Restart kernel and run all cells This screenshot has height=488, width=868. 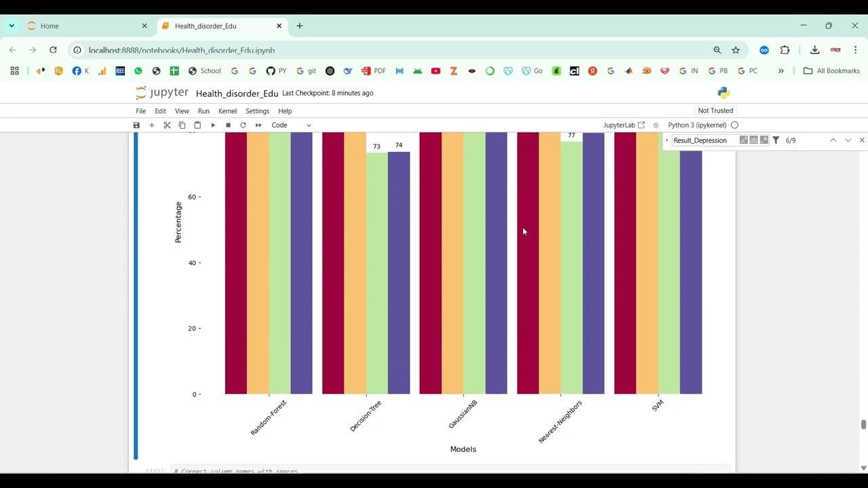(258, 125)
